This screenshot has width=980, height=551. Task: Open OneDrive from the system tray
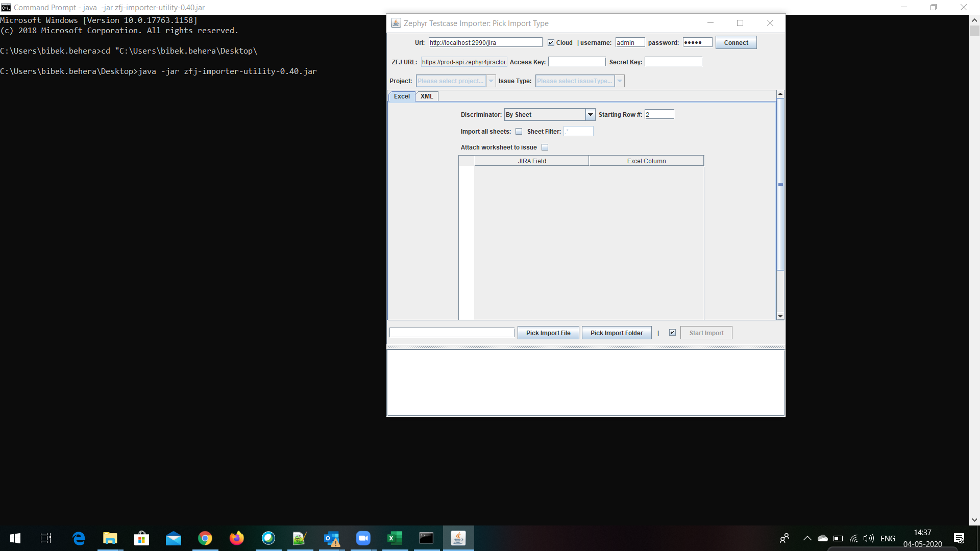tap(822, 538)
